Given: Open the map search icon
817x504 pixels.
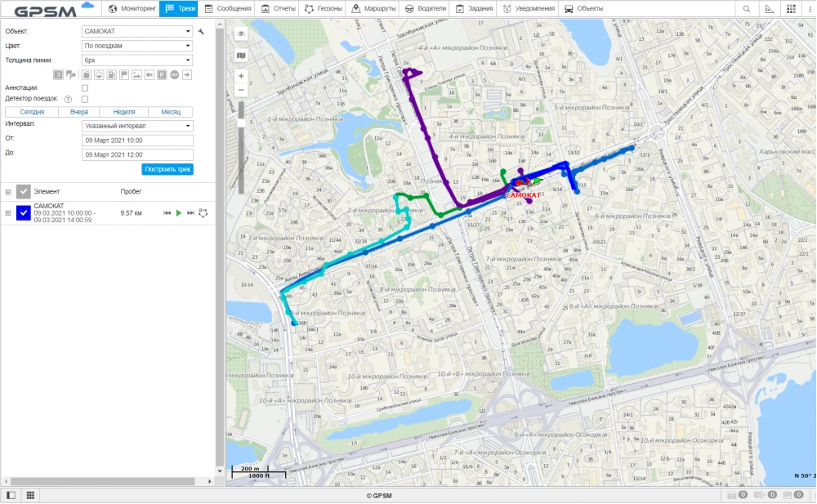Looking at the screenshot, I should [x=746, y=9].
